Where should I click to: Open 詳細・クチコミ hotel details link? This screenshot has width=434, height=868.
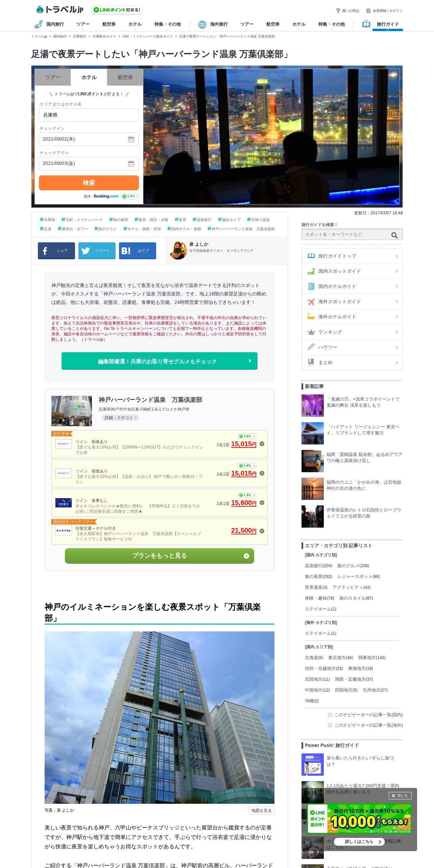pyautogui.click(x=120, y=418)
